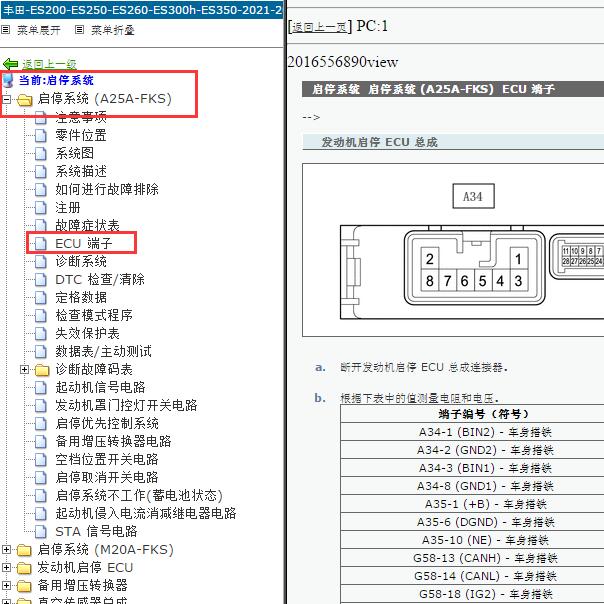
Task: Click the page icon beside 定格数据
Action: pos(41,298)
